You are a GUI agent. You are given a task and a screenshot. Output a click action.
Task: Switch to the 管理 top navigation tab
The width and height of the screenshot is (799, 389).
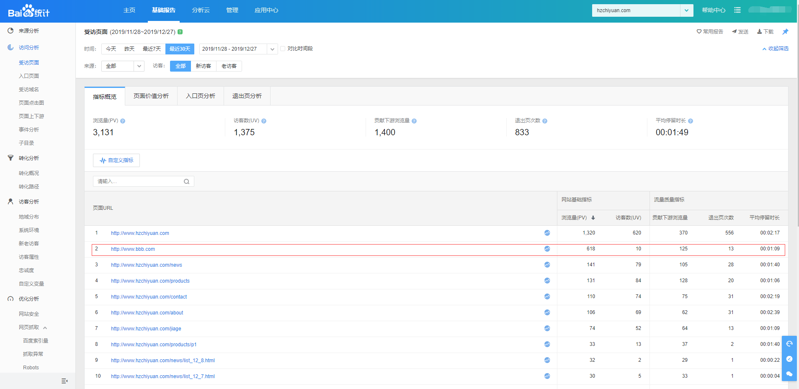click(232, 10)
